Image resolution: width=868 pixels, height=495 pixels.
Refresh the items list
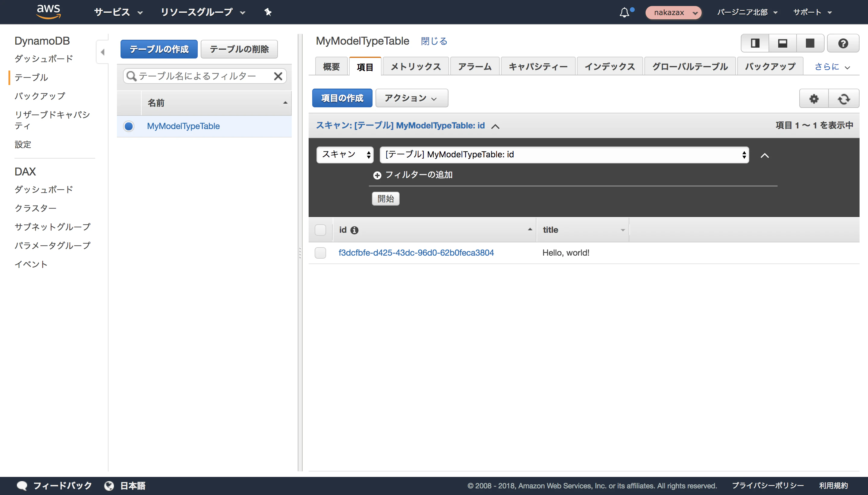click(844, 99)
